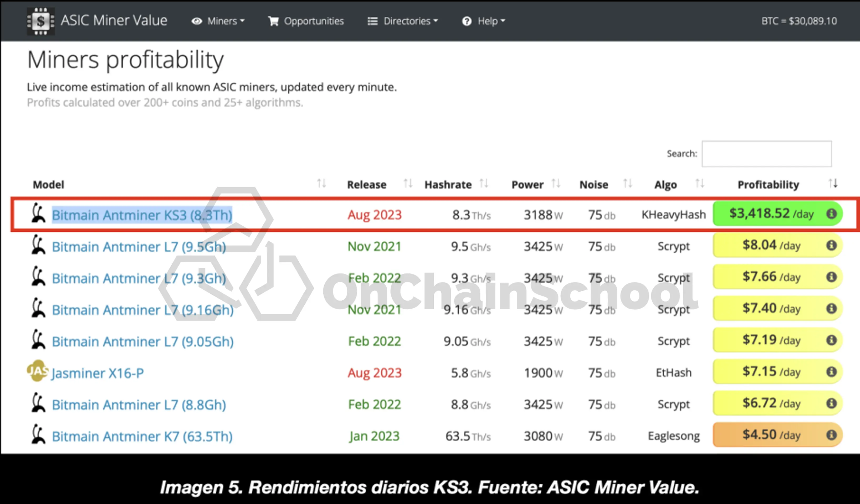This screenshot has height=504, width=860.
Task: Click Bitmain logo in L7 (9.05Gh) row
Action: [38, 339]
